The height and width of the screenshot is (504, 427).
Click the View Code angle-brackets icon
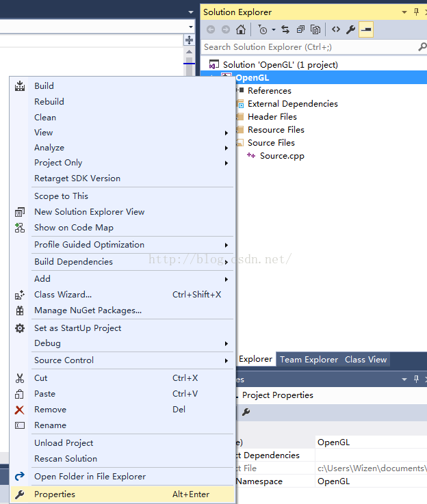tap(336, 29)
